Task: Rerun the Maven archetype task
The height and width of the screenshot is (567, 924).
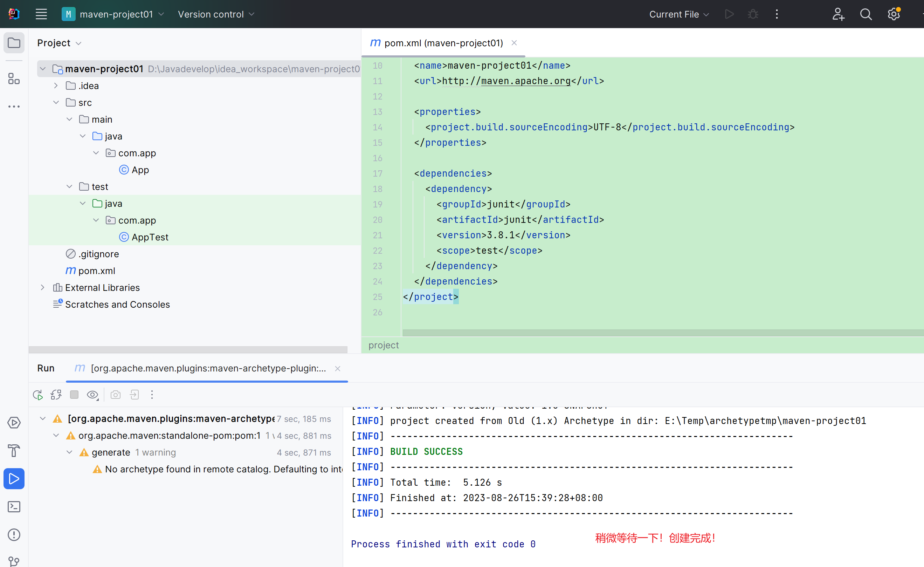Action: (38, 395)
